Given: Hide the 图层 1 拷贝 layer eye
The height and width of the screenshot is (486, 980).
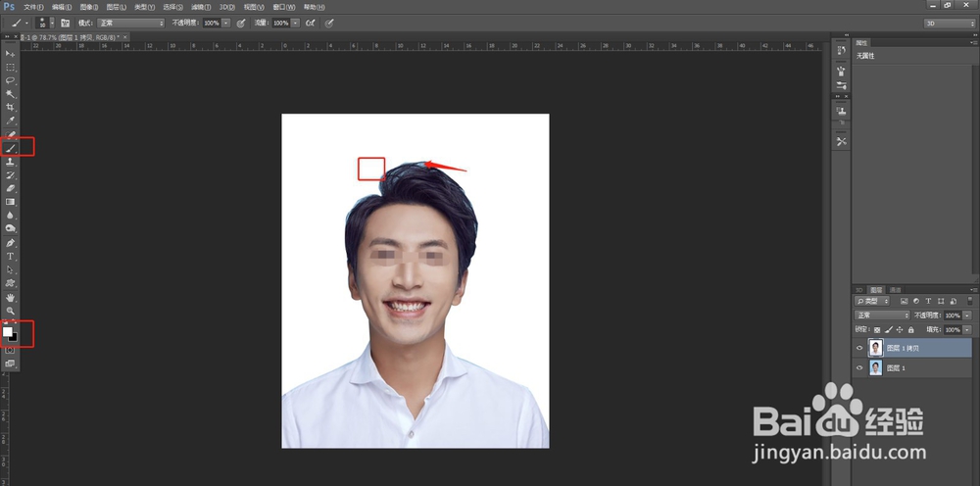Looking at the screenshot, I should click(859, 348).
